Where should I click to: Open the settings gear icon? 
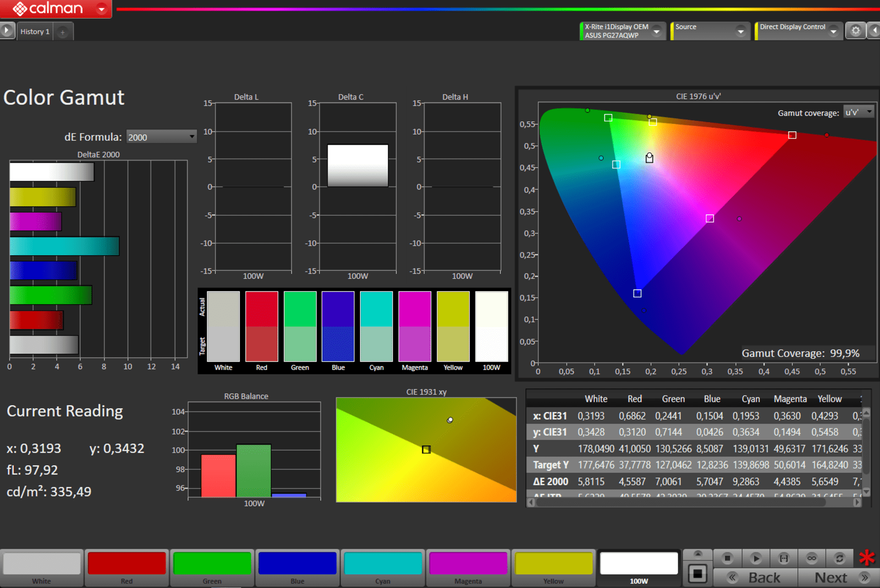[x=855, y=31]
